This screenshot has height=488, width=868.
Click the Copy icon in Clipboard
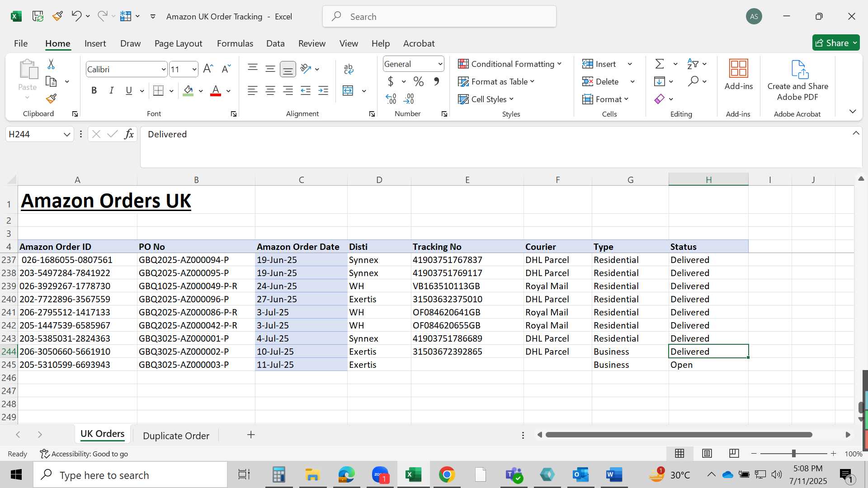51,81
